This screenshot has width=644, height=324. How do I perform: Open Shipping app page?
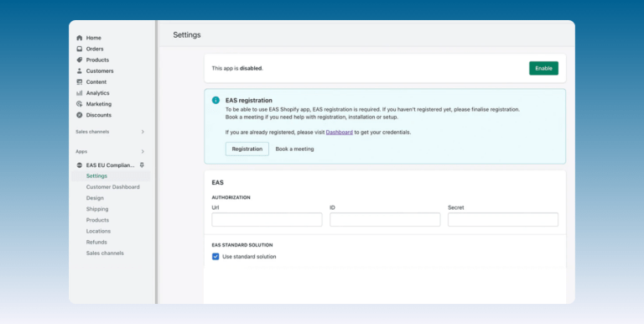97,209
